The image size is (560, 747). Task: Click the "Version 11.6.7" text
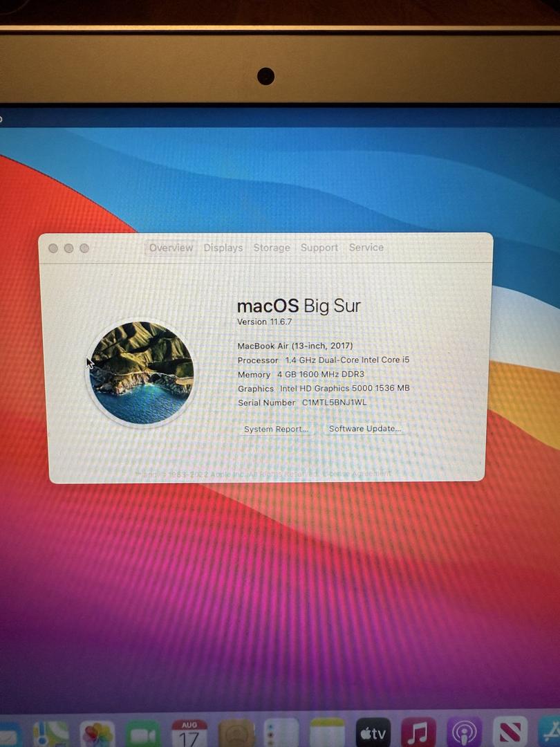pyautogui.click(x=264, y=322)
